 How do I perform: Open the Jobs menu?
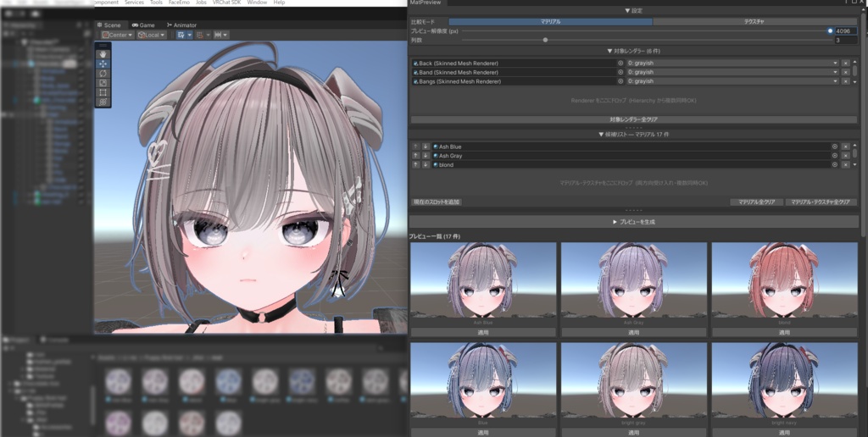coord(201,3)
